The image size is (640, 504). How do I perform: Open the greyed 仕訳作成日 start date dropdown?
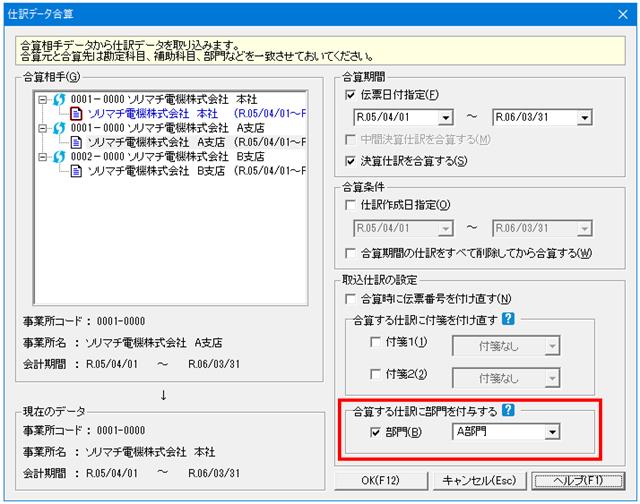(446, 229)
